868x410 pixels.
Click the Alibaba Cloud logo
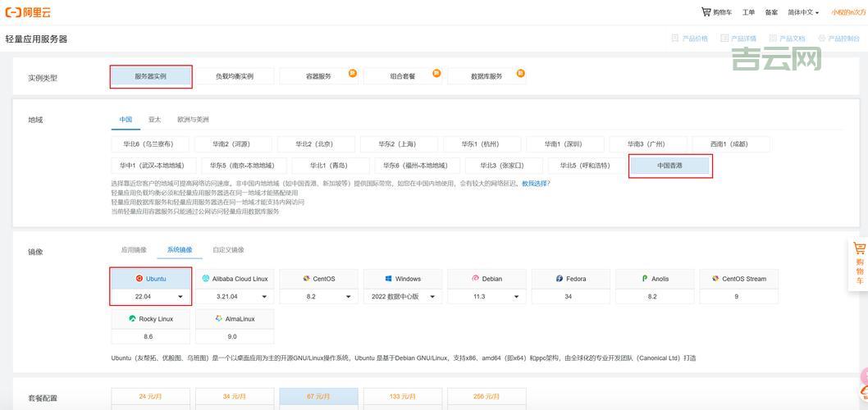pos(28,12)
